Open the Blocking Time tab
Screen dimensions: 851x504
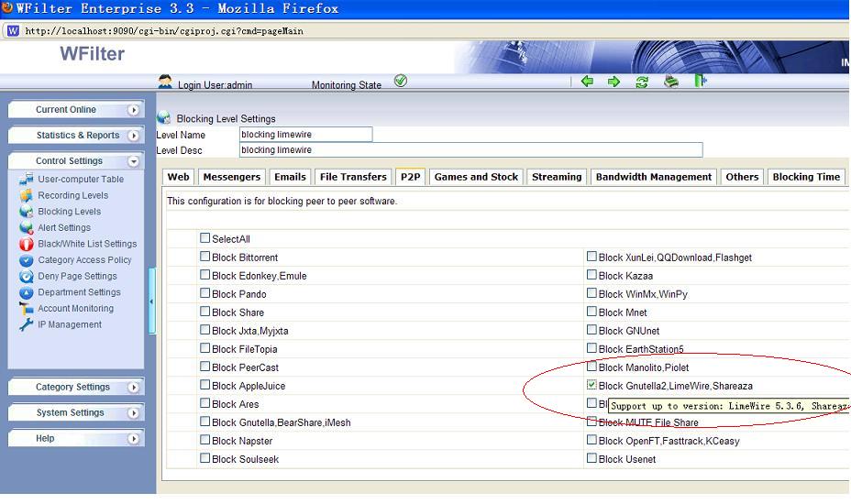[806, 177]
